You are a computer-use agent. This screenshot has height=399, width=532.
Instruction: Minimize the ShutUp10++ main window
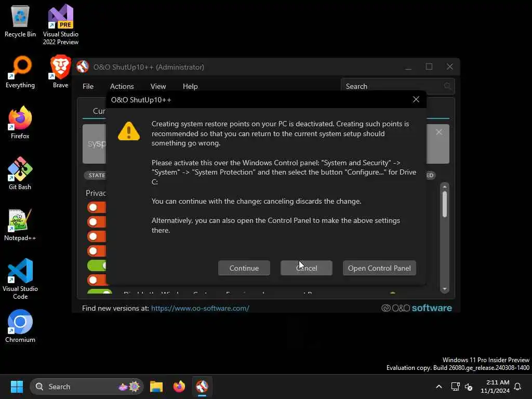(408, 67)
